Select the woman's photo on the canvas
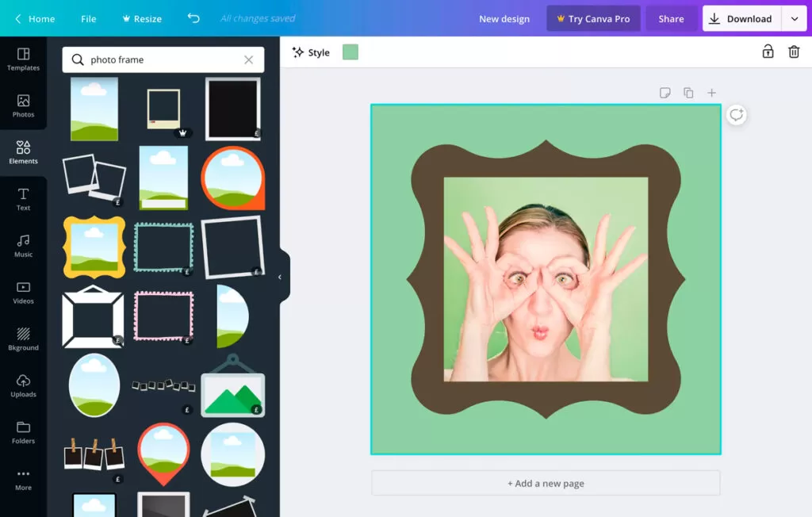812x517 pixels. click(x=546, y=280)
